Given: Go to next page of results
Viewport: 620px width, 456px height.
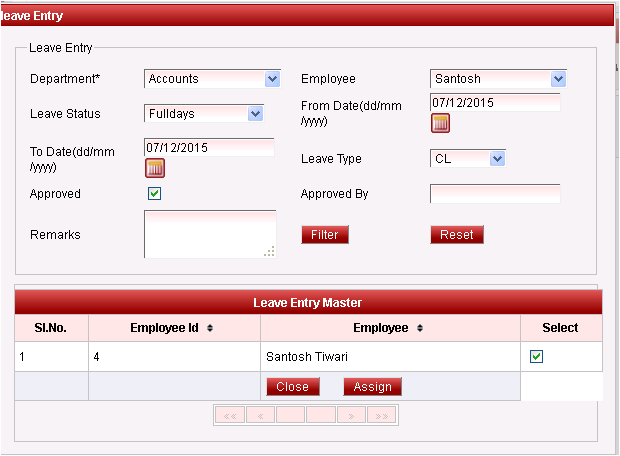Looking at the screenshot, I should 351,414.
